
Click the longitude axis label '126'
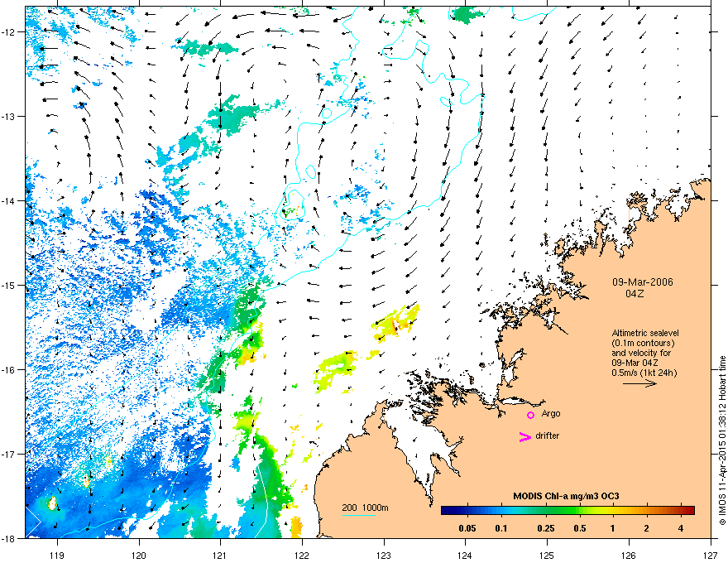click(x=629, y=555)
